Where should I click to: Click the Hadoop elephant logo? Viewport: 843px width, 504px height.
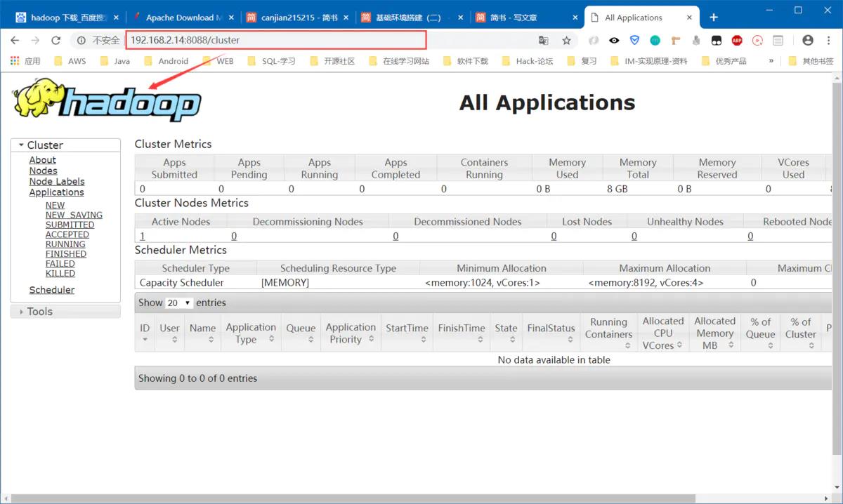pos(105,101)
